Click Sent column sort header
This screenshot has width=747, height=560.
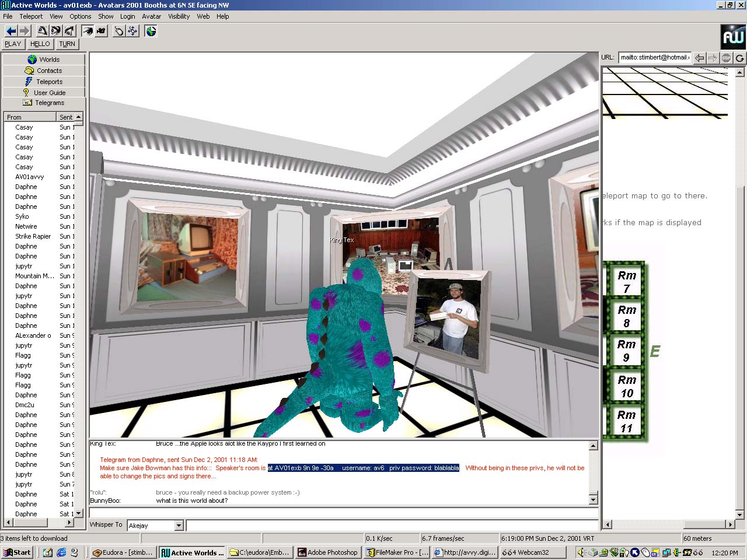tap(66, 117)
